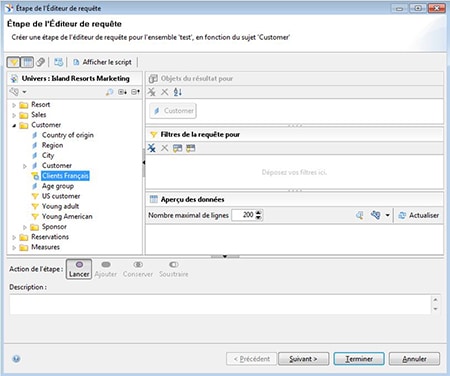Click the first nested filter icon in filters toolbar
The height and width of the screenshot is (376, 450).
177,148
